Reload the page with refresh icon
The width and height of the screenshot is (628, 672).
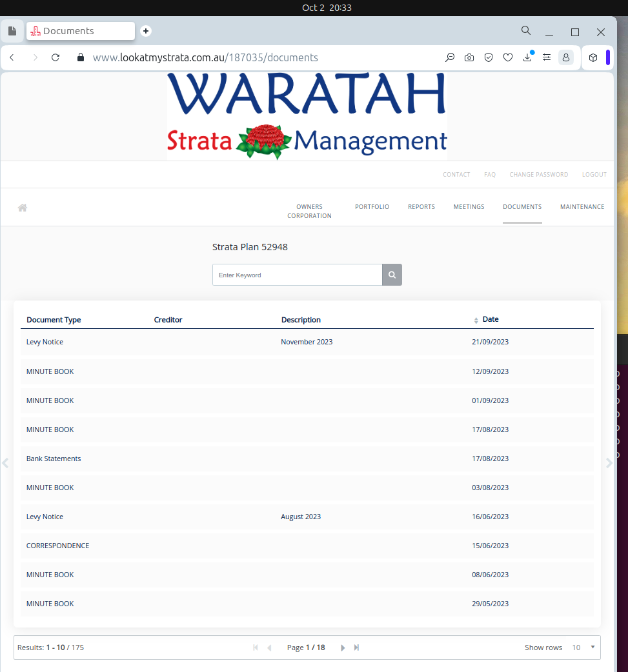pyautogui.click(x=56, y=57)
